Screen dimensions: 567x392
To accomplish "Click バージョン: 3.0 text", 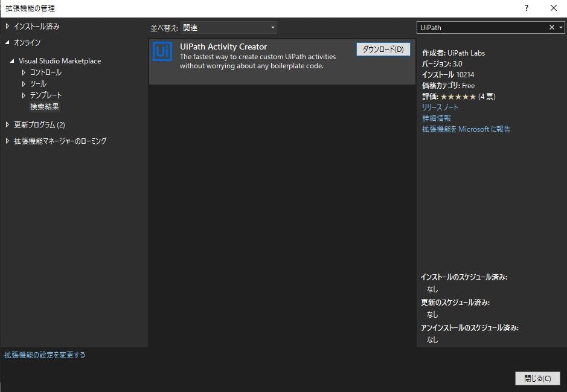I will click(x=442, y=63).
